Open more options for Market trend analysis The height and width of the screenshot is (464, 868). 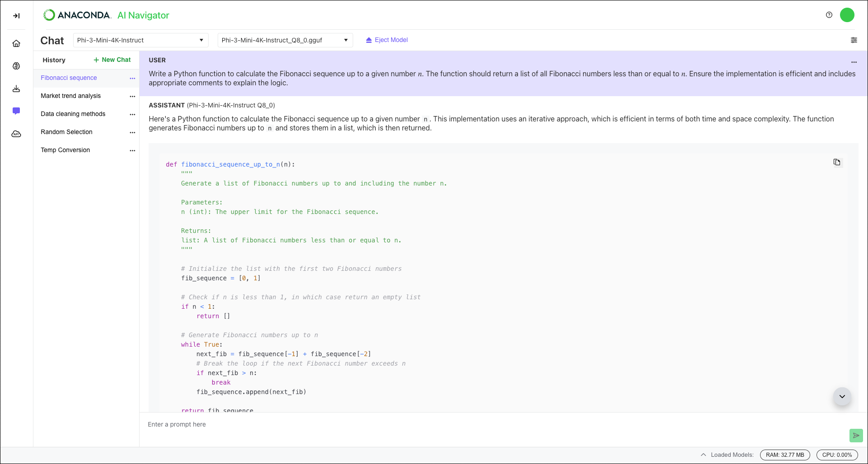(132, 96)
